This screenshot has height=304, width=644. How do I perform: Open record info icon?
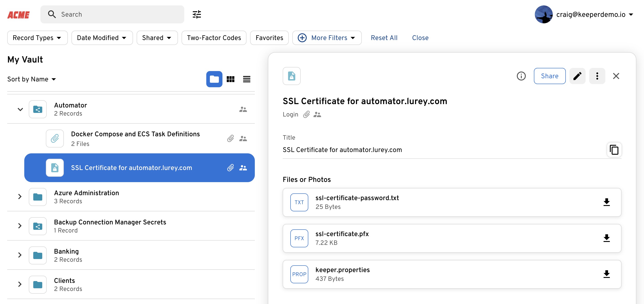(521, 76)
